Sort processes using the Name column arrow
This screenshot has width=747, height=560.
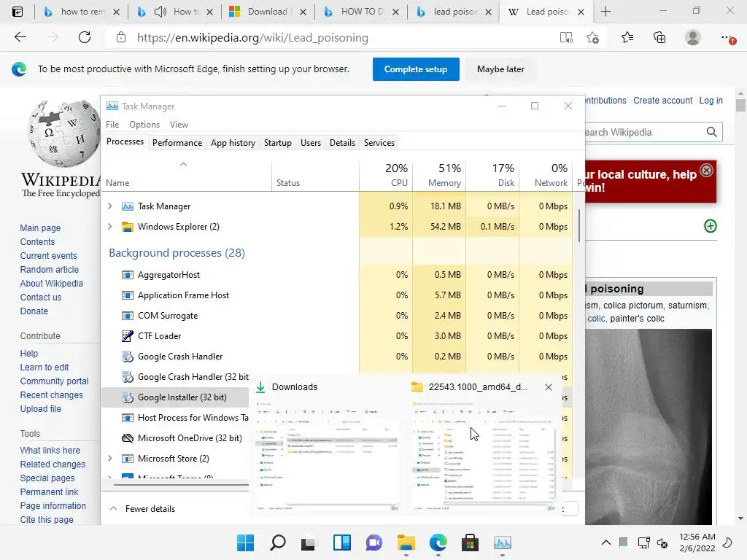click(x=183, y=164)
